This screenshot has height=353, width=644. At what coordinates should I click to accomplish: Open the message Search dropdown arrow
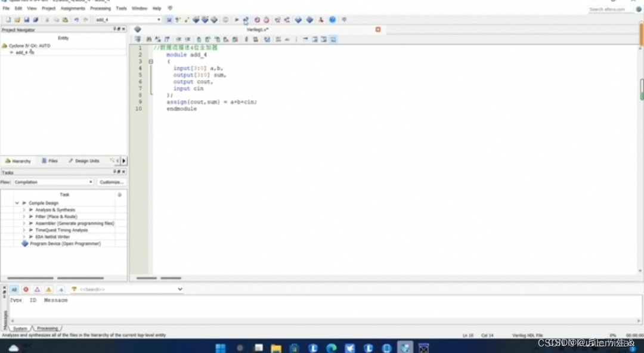[180, 289]
